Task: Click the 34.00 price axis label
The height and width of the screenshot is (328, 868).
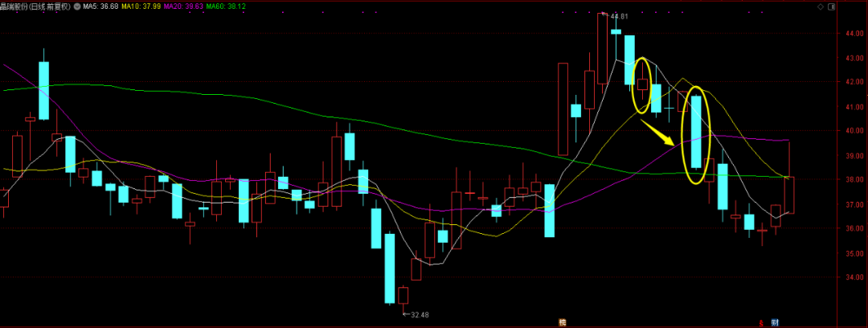Action: tap(853, 277)
